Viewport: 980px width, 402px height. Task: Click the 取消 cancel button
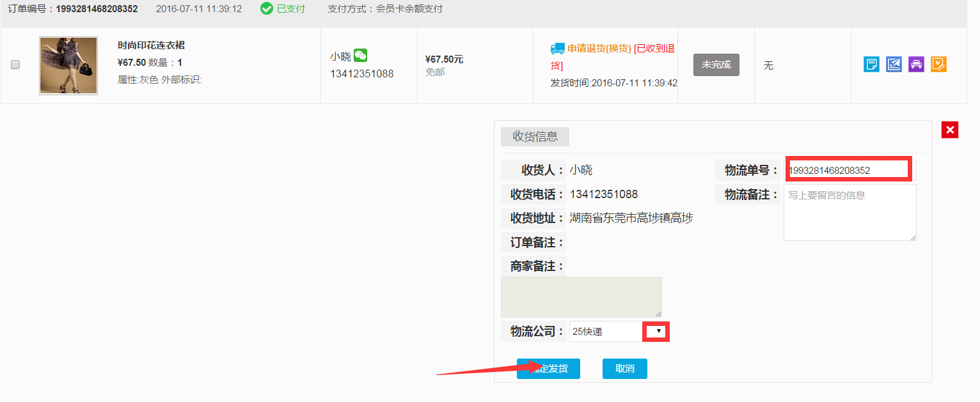click(624, 369)
